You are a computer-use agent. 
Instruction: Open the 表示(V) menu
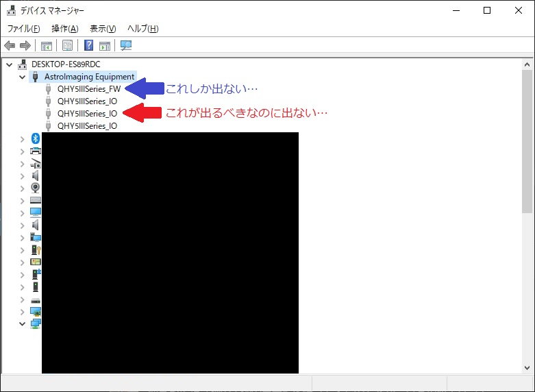[x=103, y=28]
